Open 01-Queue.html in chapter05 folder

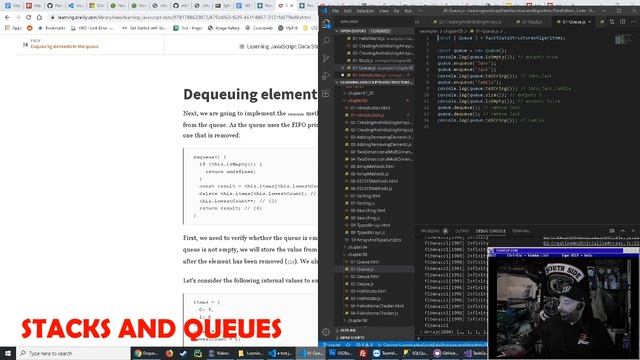click(364, 262)
